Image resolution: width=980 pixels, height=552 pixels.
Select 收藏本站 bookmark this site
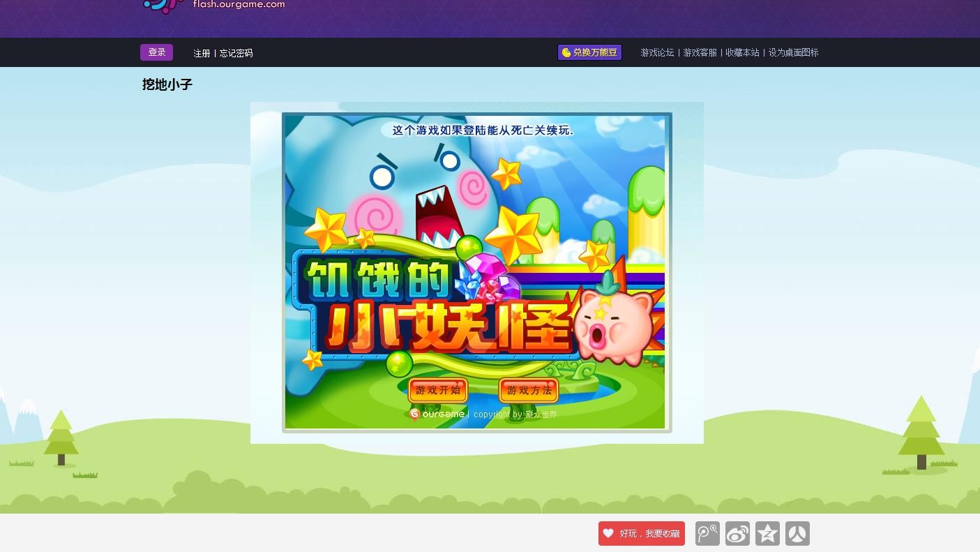(742, 52)
